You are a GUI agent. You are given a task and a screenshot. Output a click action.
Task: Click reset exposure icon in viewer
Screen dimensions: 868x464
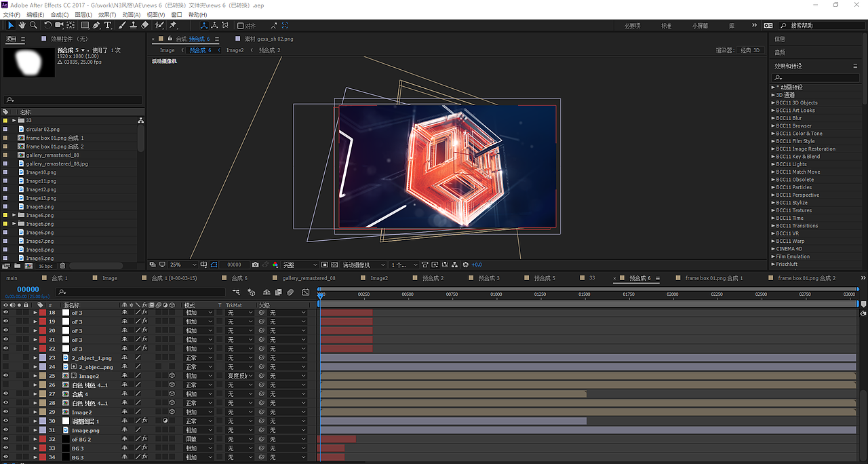point(465,265)
